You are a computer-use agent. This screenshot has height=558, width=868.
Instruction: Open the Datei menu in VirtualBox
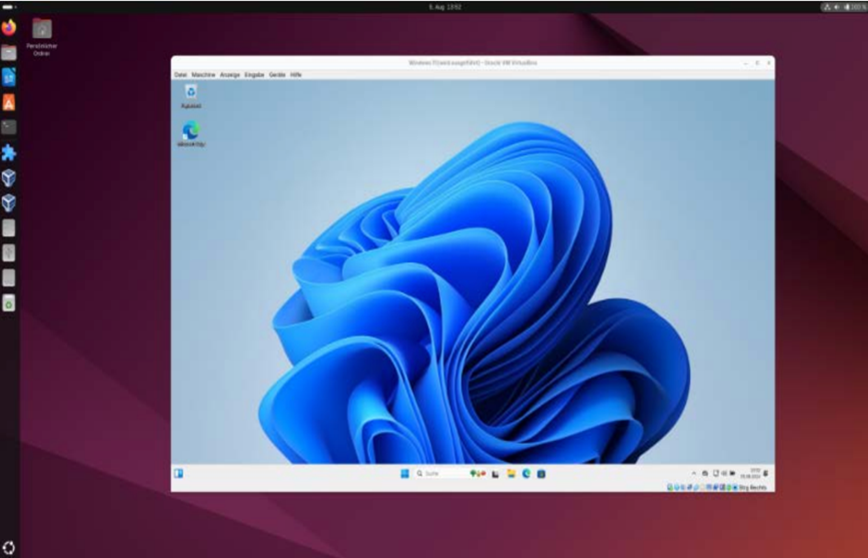[180, 75]
